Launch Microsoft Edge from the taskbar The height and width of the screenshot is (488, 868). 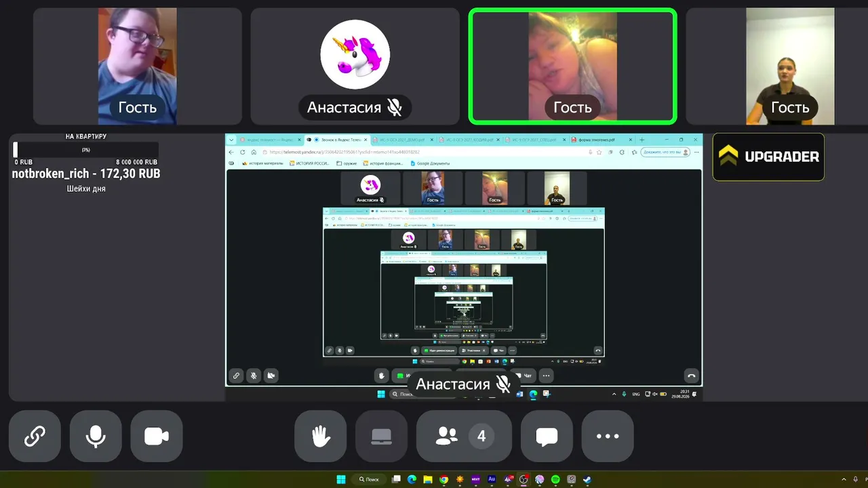(x=412, y=480)
